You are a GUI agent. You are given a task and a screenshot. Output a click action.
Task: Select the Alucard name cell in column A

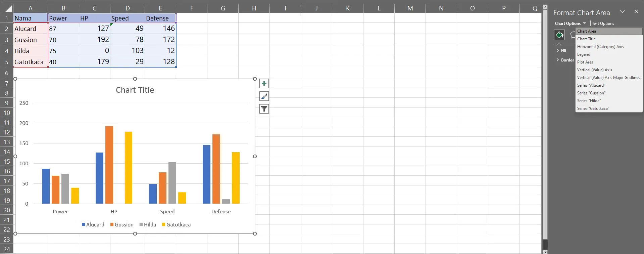click(x=31, y=29)
